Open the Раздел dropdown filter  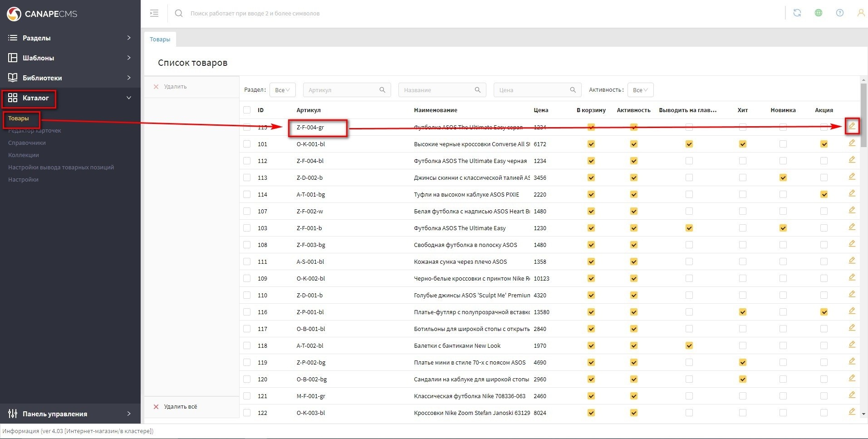click(x=282, y=90)
